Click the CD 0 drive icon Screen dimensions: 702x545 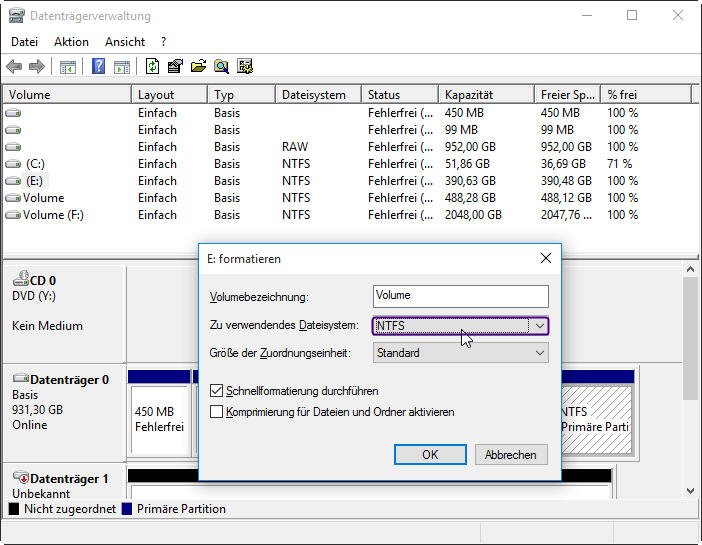coord(21,278)
